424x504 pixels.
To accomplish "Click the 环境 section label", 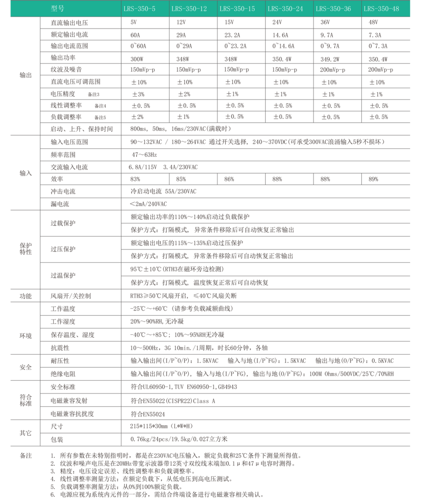I will [x=26, y=336].
